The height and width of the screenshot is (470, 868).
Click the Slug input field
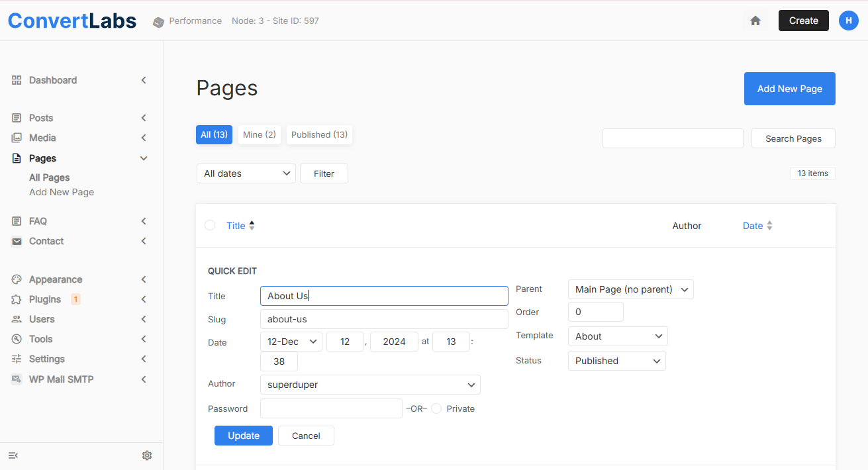pos(383,319)
